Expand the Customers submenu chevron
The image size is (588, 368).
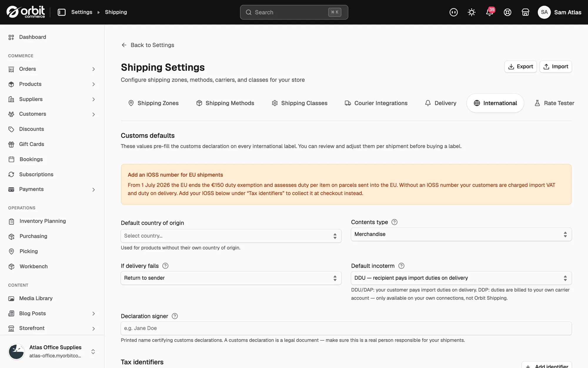tap(93, 115)
